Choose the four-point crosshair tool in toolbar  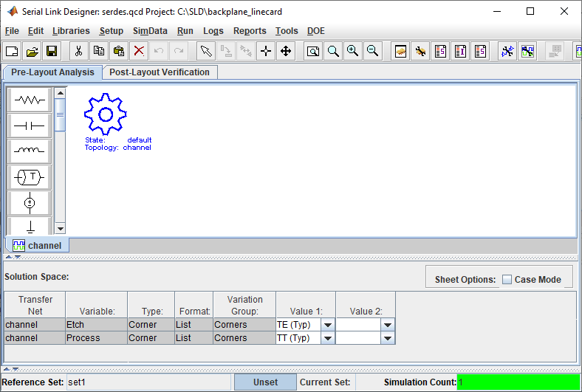click(x=266, y=51)
